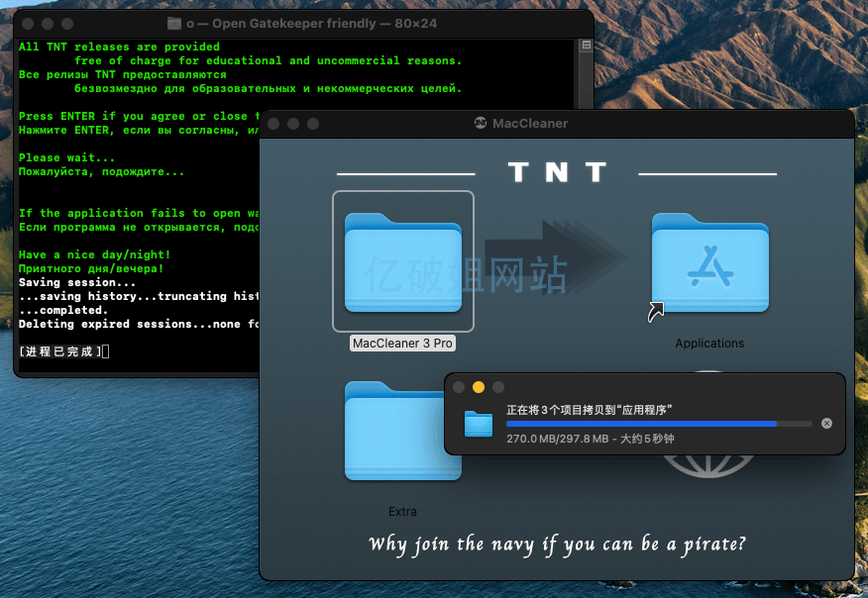Click the Applications folder shortcut icon

click(709, 261)
